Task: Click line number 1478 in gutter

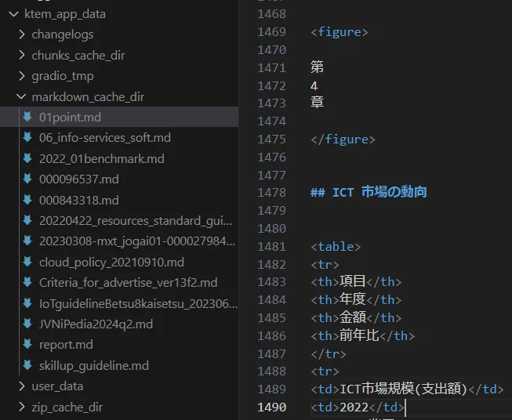Action: (x=271, y=192)
